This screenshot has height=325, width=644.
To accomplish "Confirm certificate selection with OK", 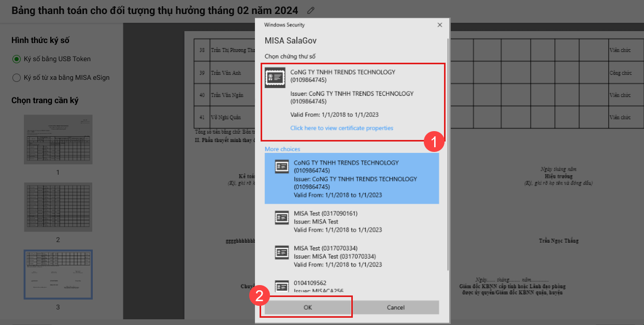I will point(308,307).
